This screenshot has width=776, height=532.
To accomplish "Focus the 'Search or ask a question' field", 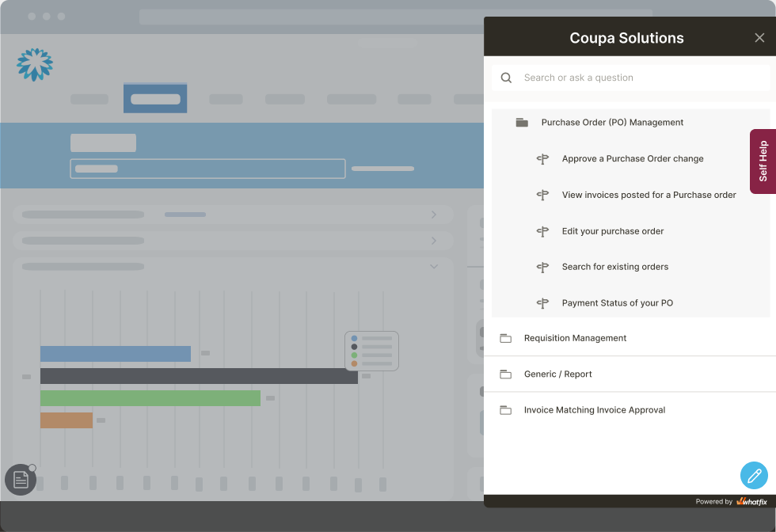I will [x=630, y=78].
